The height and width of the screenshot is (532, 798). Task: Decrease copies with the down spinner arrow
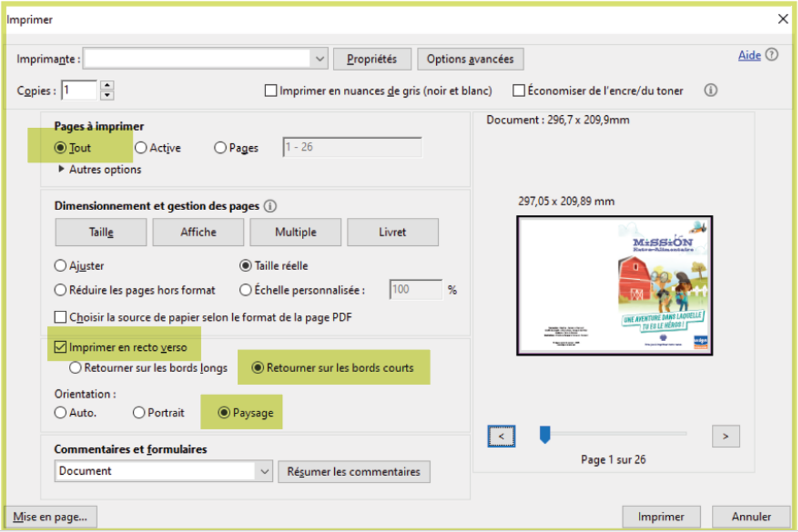pyautogui.click(x=107, y=95)
